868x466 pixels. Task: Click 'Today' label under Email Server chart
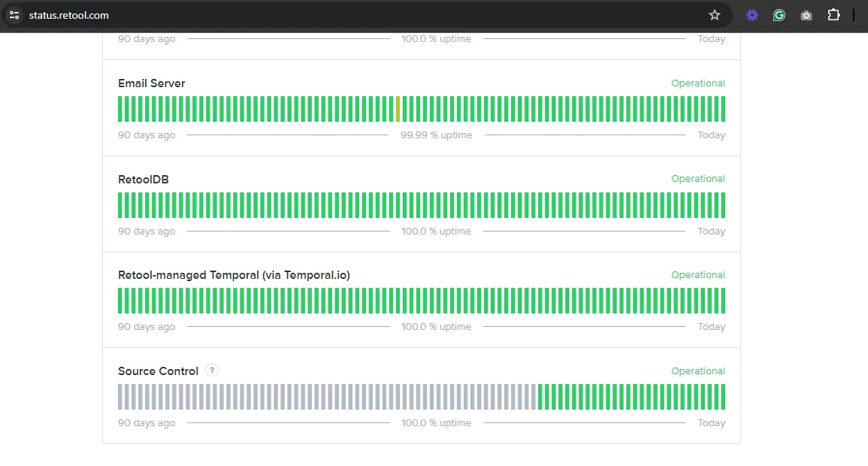(711, 135)
